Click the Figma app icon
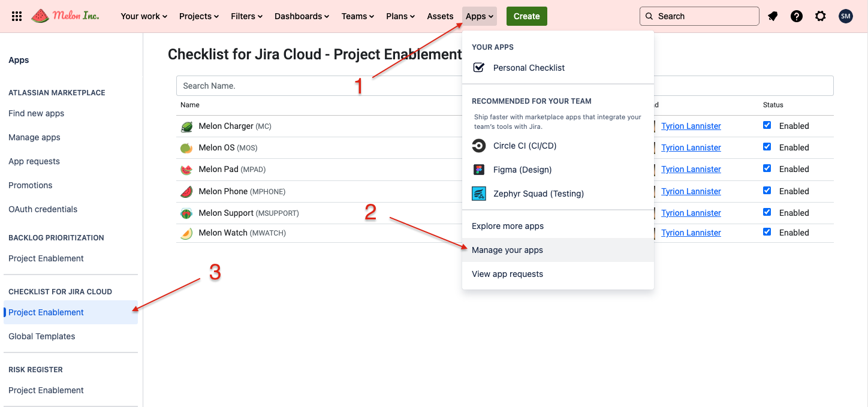Image resolution: width=868 pixels, height=407 pixels. coord(479,170)
